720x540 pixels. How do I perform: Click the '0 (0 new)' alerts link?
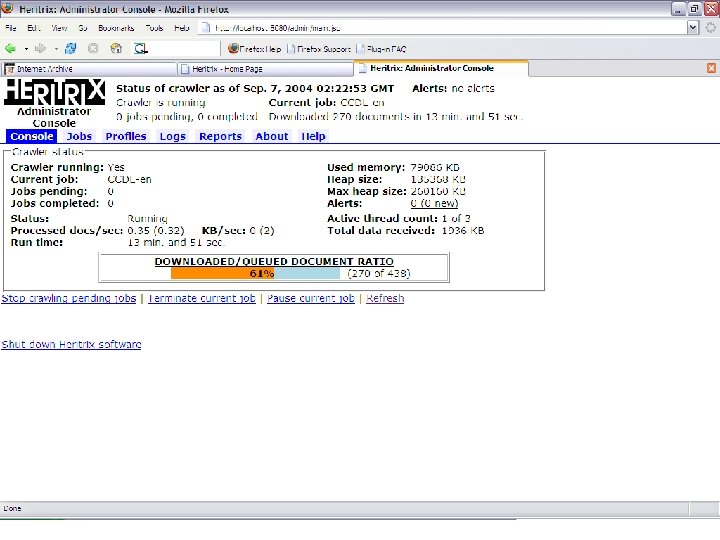click(x=434, y=203)
